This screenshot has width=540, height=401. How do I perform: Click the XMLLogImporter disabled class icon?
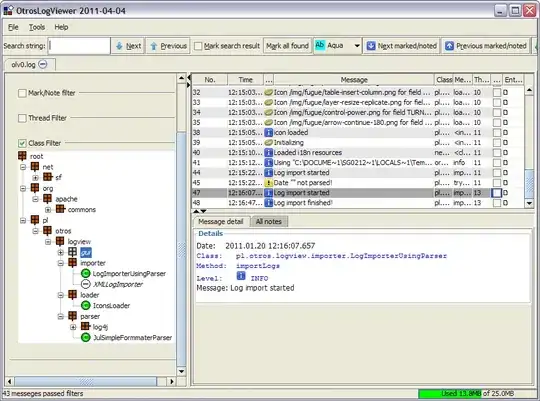85,284
